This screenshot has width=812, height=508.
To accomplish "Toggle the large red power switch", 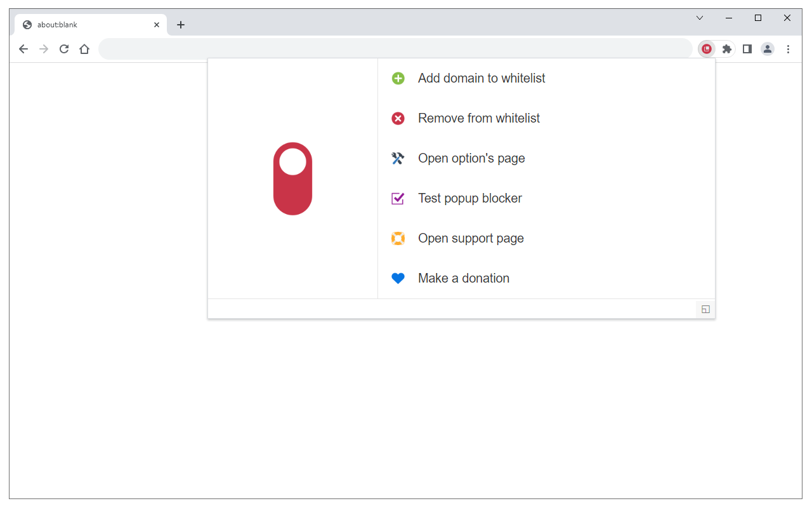I will click(x=292, y=178).
